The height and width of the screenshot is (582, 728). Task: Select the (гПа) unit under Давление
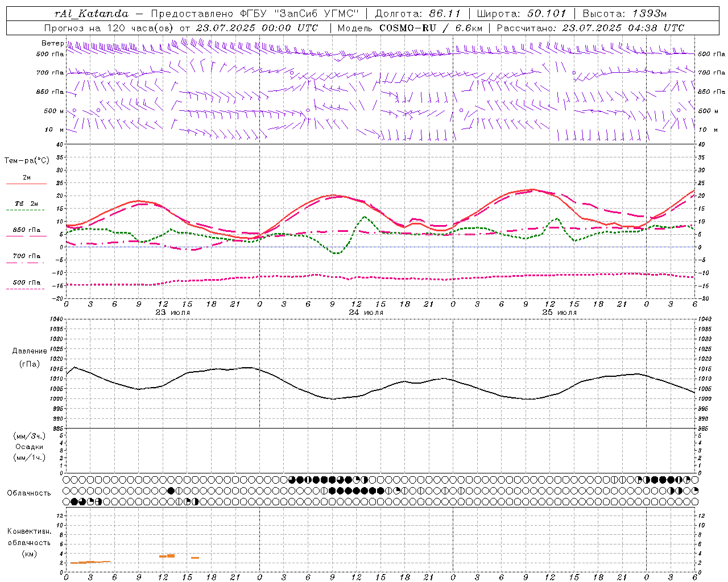coord(30,364)
